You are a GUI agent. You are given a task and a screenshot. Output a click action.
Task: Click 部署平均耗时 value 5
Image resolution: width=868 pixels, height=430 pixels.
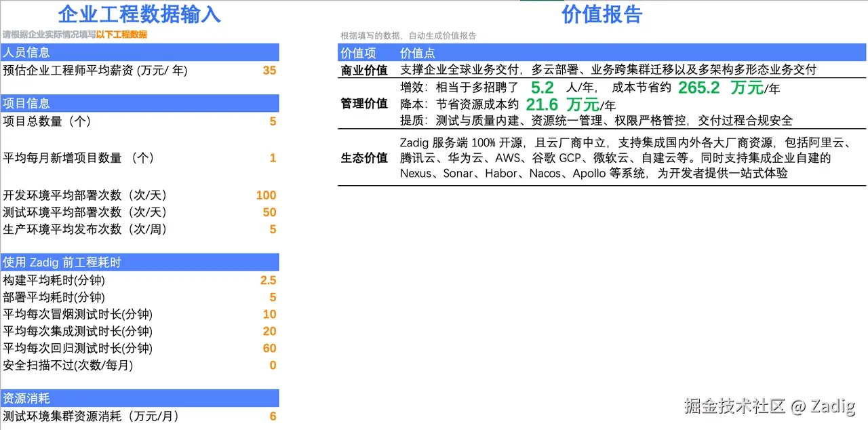pos(273,297)
